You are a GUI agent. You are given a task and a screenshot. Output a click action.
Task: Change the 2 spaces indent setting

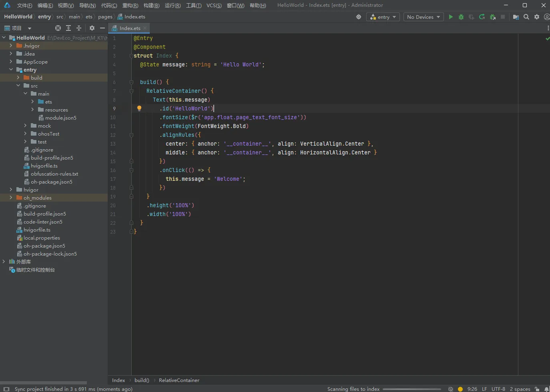click(x=520, y=389)
